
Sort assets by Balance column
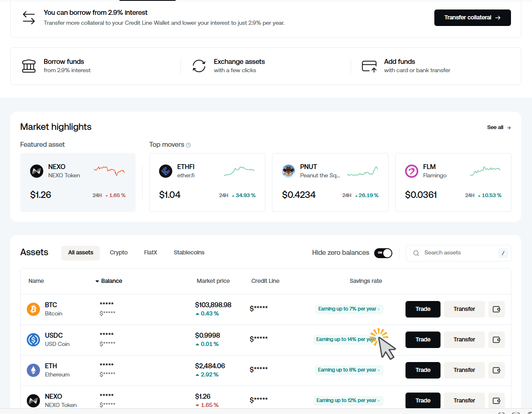coord(109,281)
